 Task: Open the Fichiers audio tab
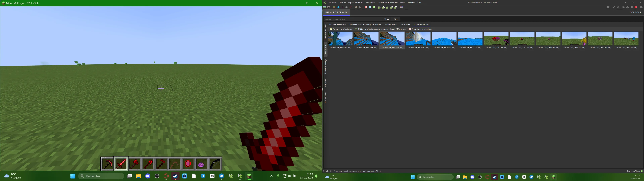coord(391,24)
